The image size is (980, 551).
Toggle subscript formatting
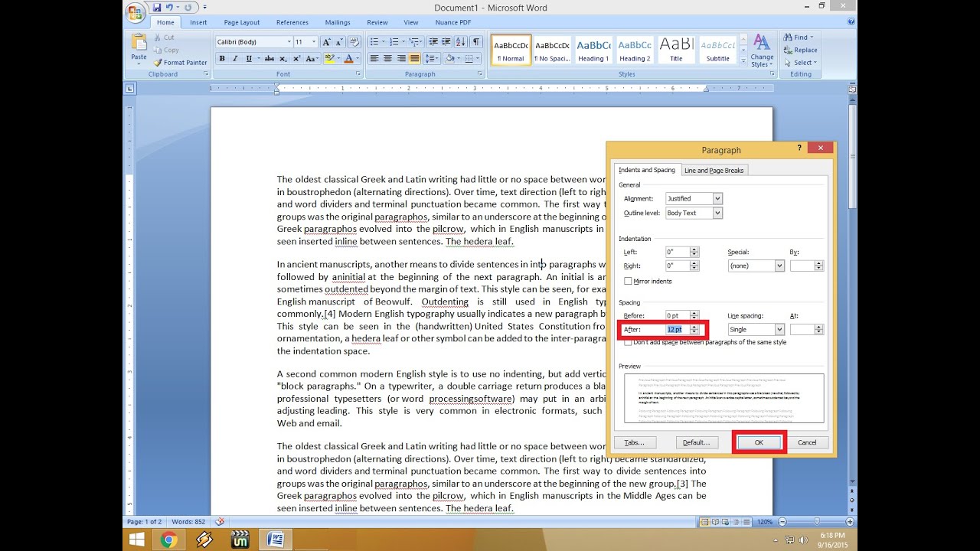283,58
